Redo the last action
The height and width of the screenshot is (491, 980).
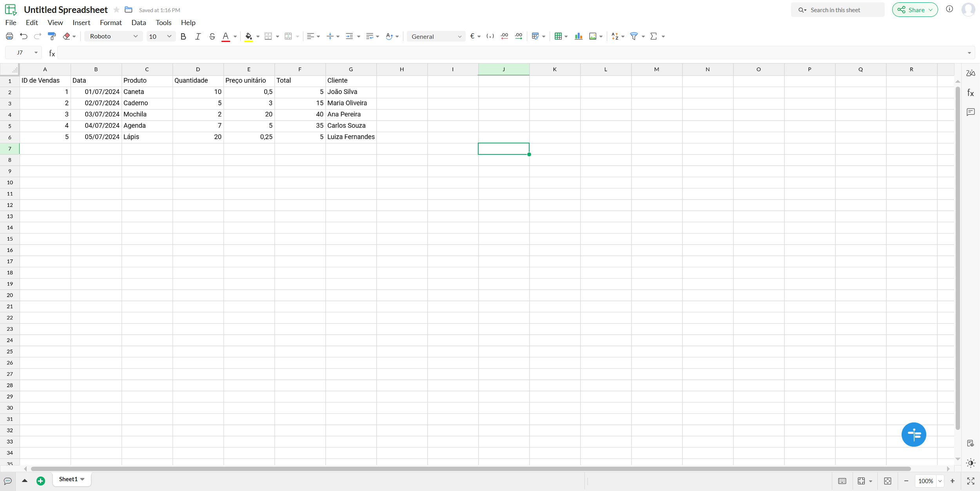pos(38,36)
